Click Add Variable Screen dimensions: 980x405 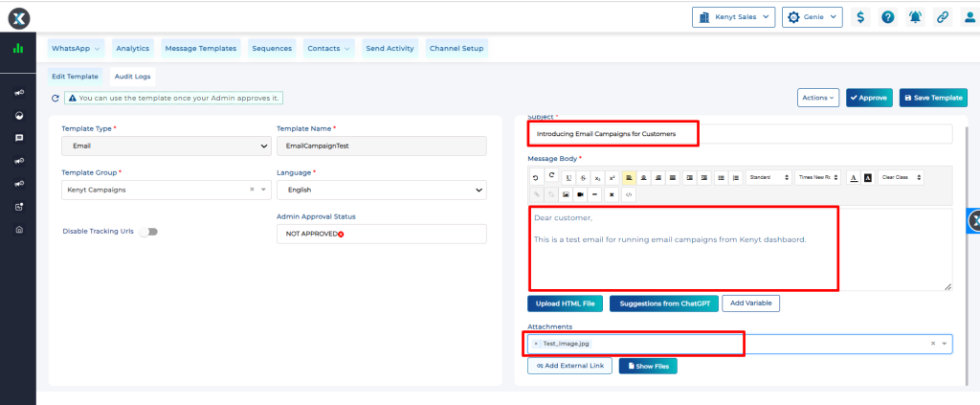[x=750, y=304]
